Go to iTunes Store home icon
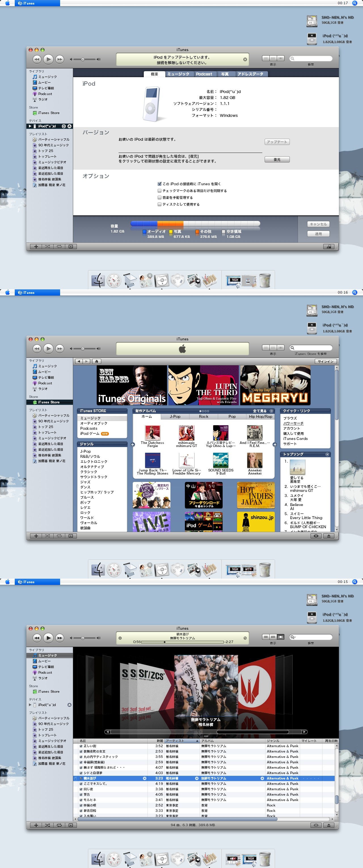The width and height of the screenshot is (363, 868). tap(97, 362)
